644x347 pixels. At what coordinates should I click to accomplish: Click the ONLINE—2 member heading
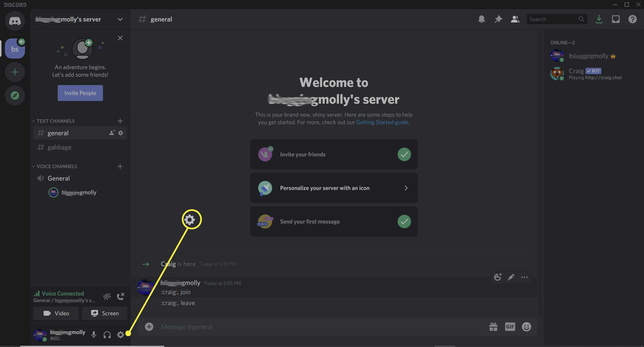(562, 42)
